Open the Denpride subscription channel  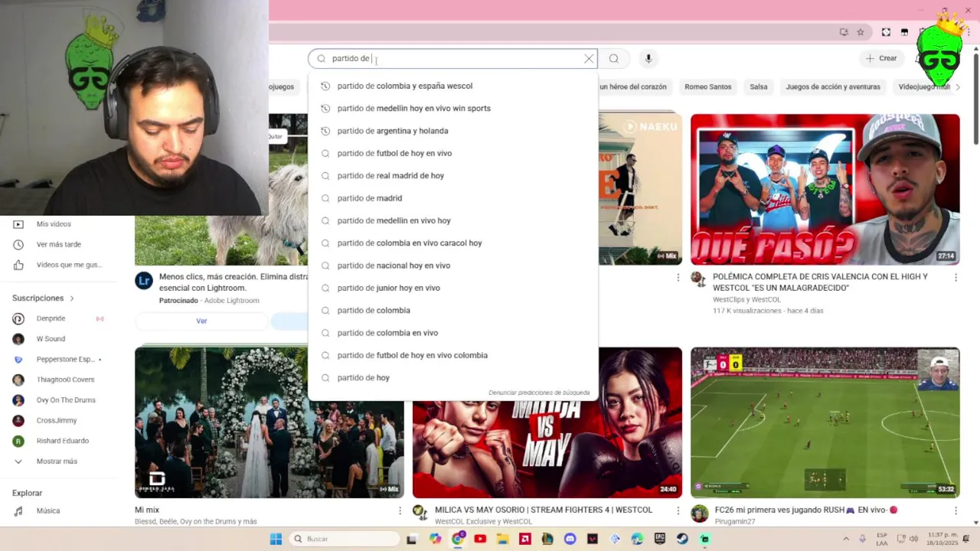click(51, 318)
